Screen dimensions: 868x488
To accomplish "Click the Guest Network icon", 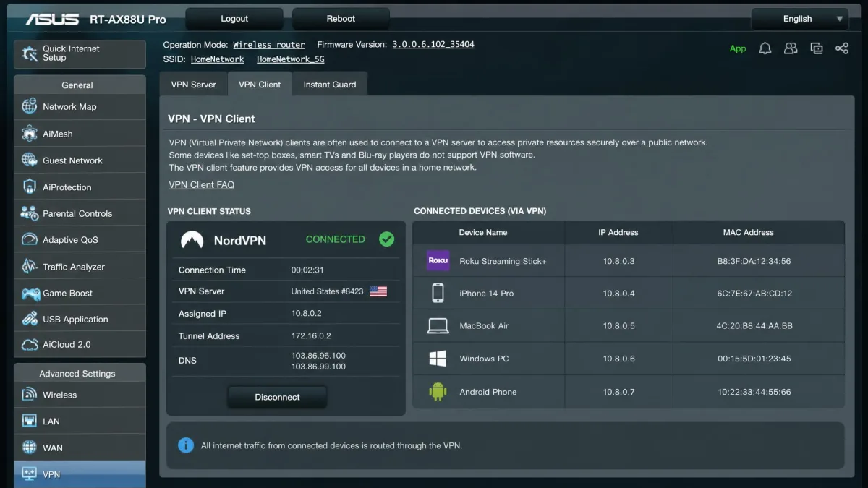I will coord(30,160).
